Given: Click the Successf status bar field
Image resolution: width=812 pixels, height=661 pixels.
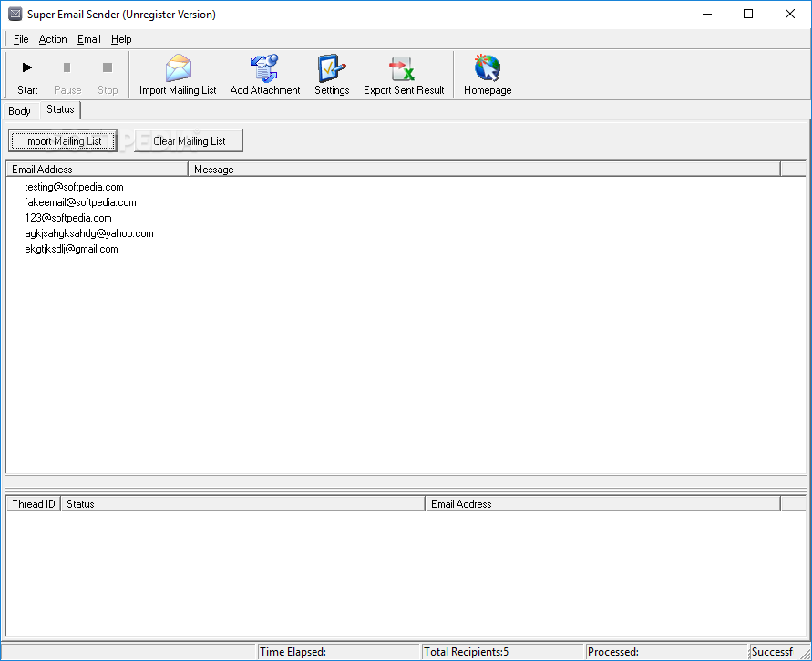Looking at the screenshot, I should coord(775,652).
